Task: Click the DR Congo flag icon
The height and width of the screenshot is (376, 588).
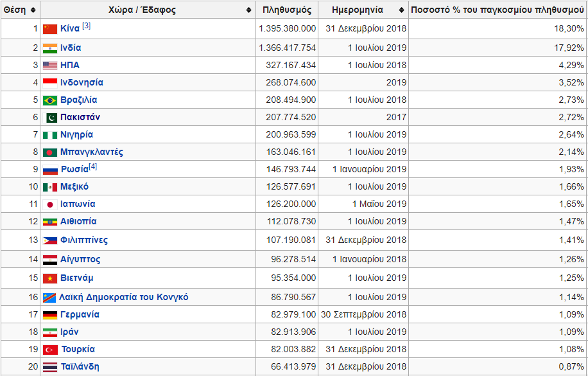Action: point(49,298)
